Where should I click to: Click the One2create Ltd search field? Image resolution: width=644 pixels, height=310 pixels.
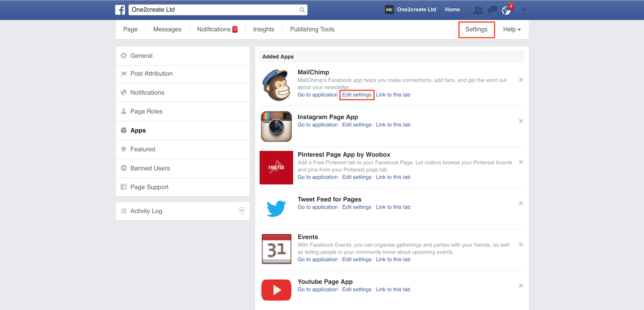212,10
